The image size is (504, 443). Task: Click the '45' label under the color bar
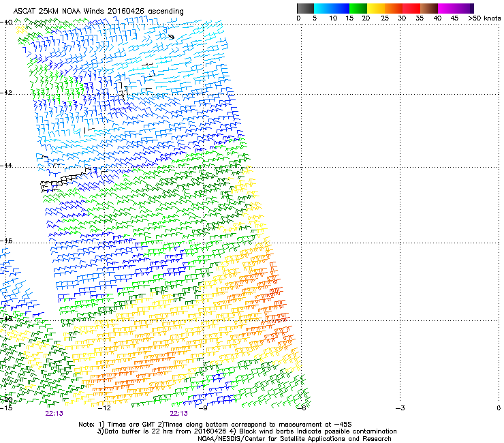pos(454,18)
